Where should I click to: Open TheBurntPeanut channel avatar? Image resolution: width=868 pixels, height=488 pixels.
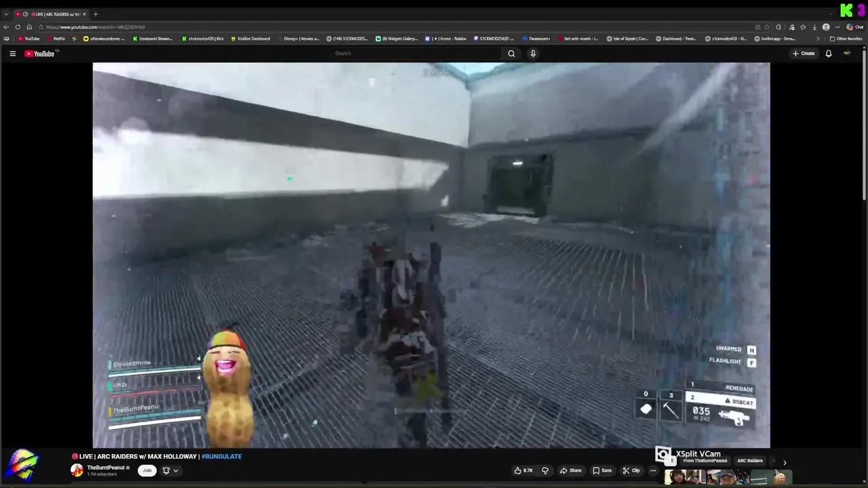pos(77,470)
